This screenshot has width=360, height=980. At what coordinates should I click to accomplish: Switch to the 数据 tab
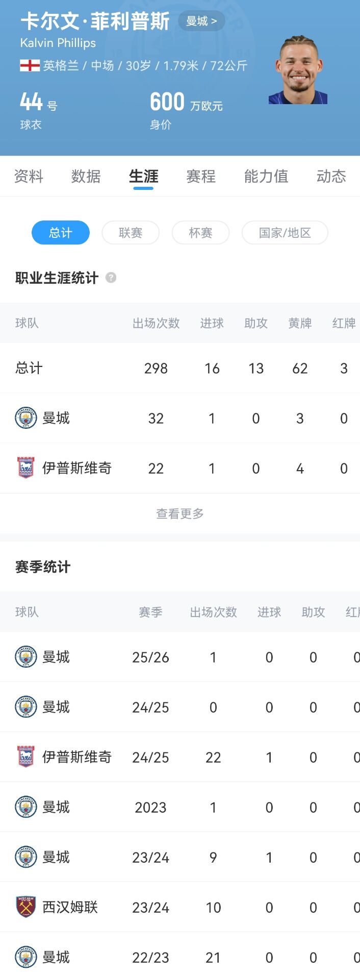tap(86, 176)
